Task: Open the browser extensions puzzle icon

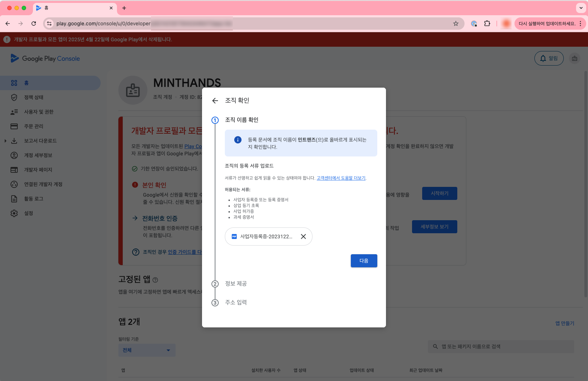Action: [487, 24]
